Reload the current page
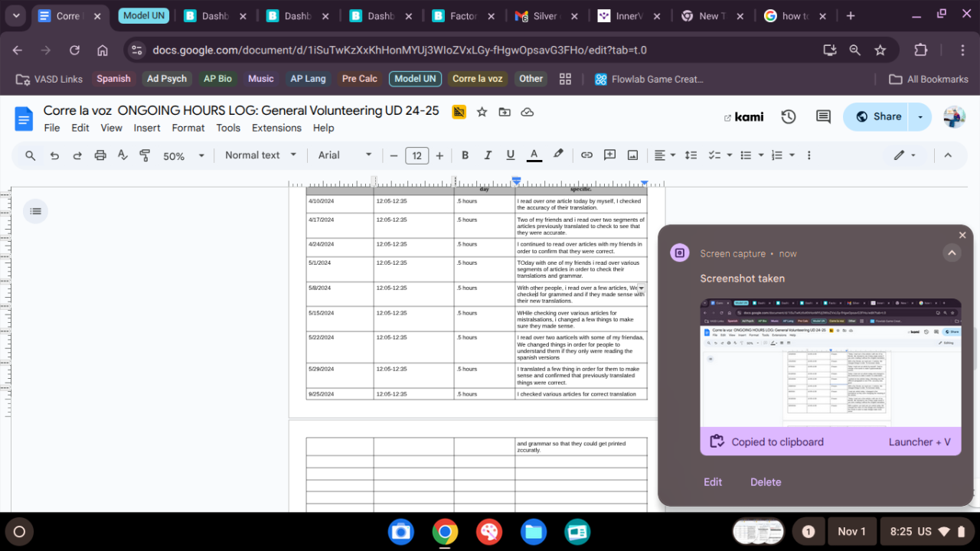Screen dimensions: 980x551 [74, 50]
